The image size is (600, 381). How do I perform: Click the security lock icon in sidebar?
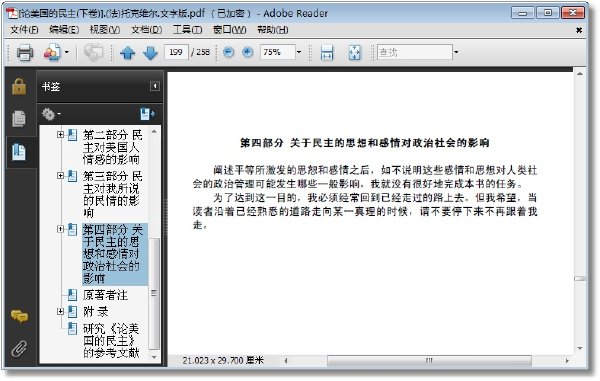19,86
